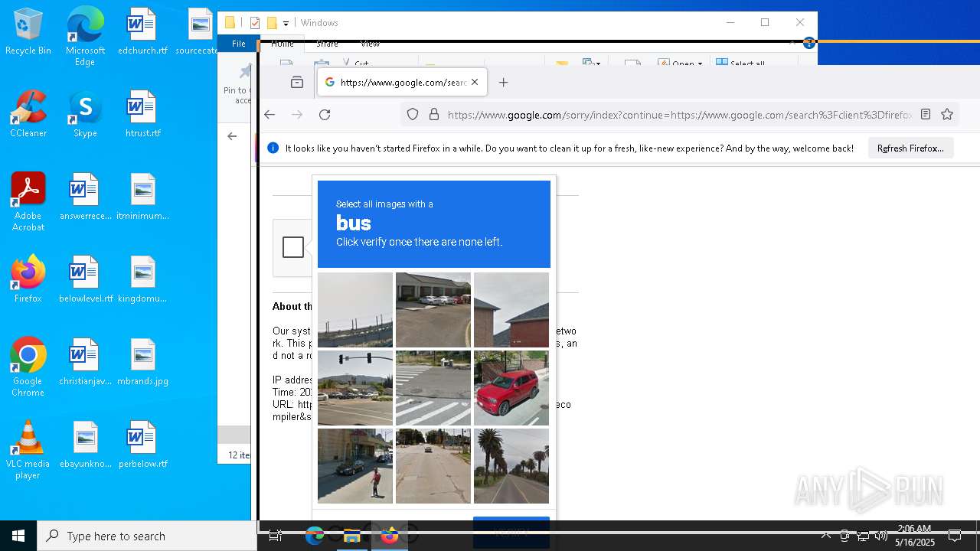This screenshot has width=980, height=551.
Task: Select perbelow.rtf document on desktop
Action: (x=142, y=445)
